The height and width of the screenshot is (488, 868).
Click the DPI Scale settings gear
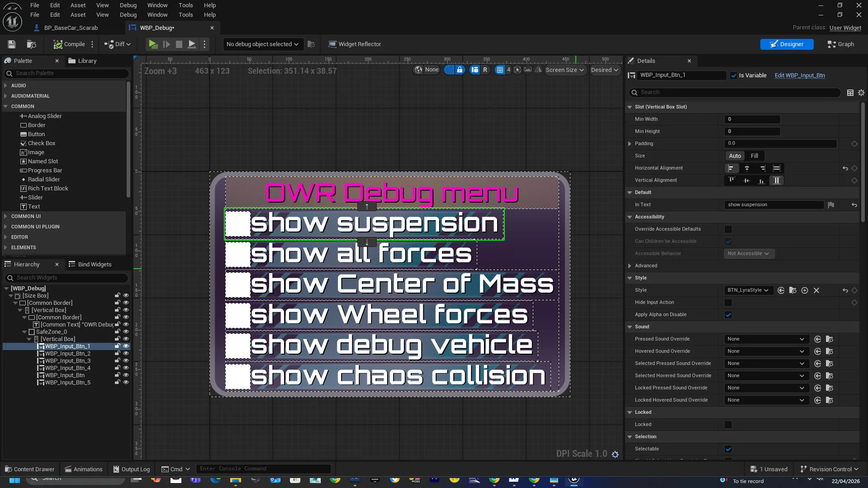615,455
